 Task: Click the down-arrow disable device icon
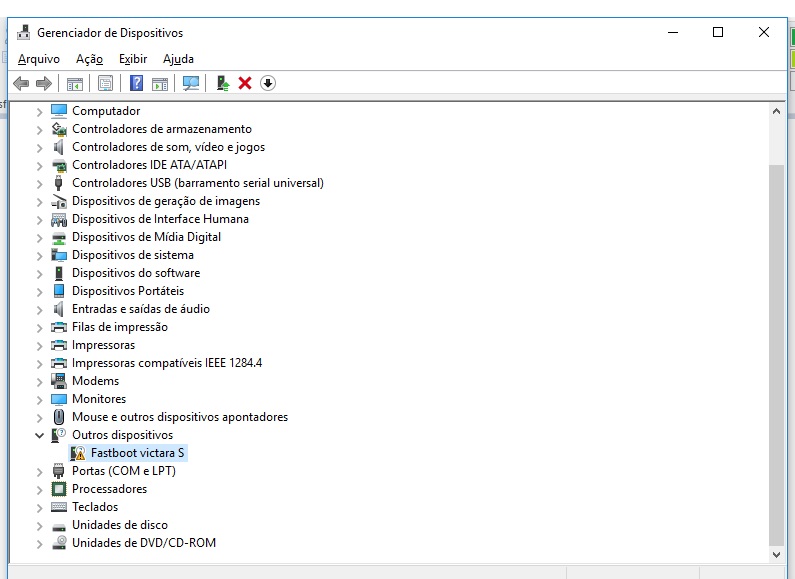(268, 83)
